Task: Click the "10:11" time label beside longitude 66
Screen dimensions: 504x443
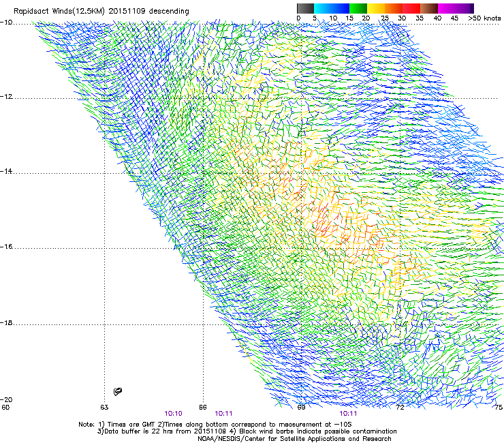Action: click(x=223, y=414)
